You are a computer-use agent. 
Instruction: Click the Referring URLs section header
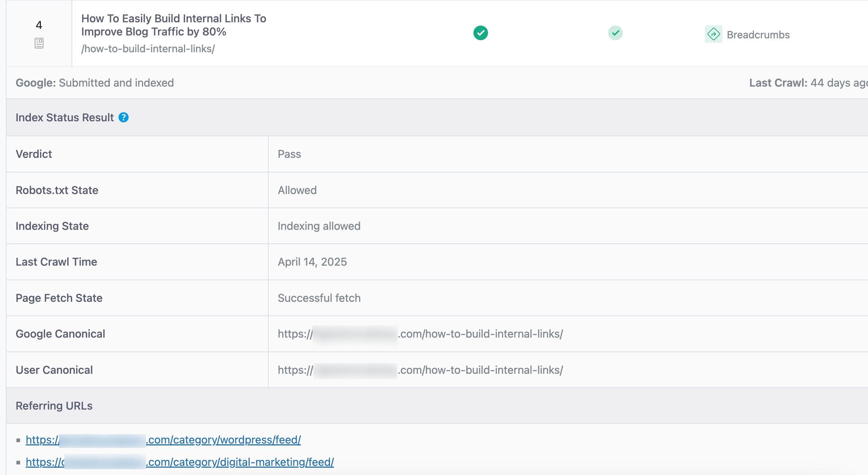(54, 406)
